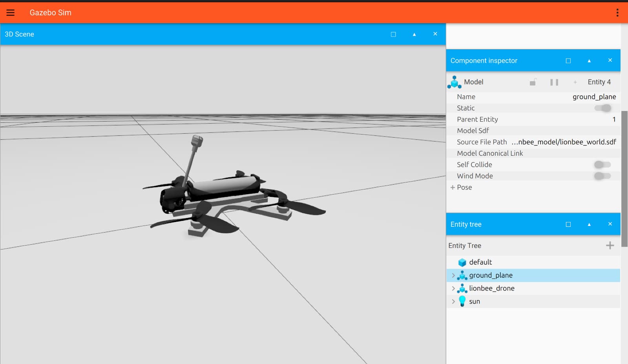Click the Model Canonical Link row
This screenshot has height=364, width=628.
click(x=533, y=153)
